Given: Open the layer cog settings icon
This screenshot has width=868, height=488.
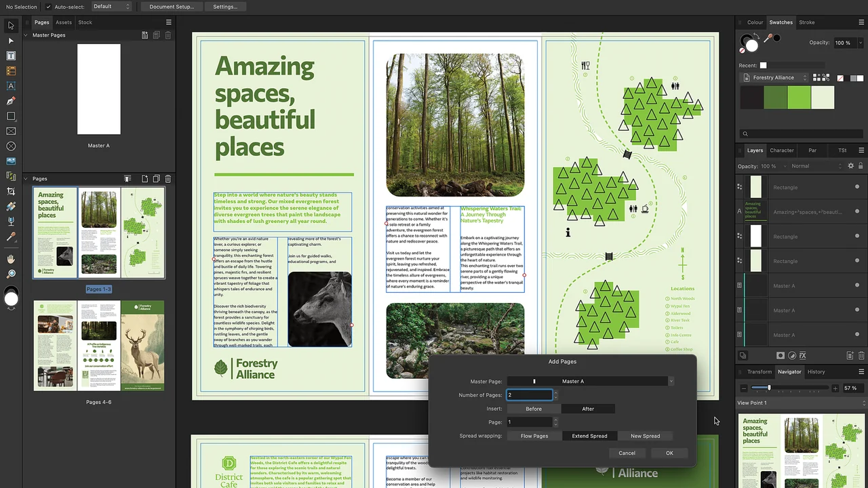Looking at the screenshot, I should pyautogui.click(x=851, y=166).
